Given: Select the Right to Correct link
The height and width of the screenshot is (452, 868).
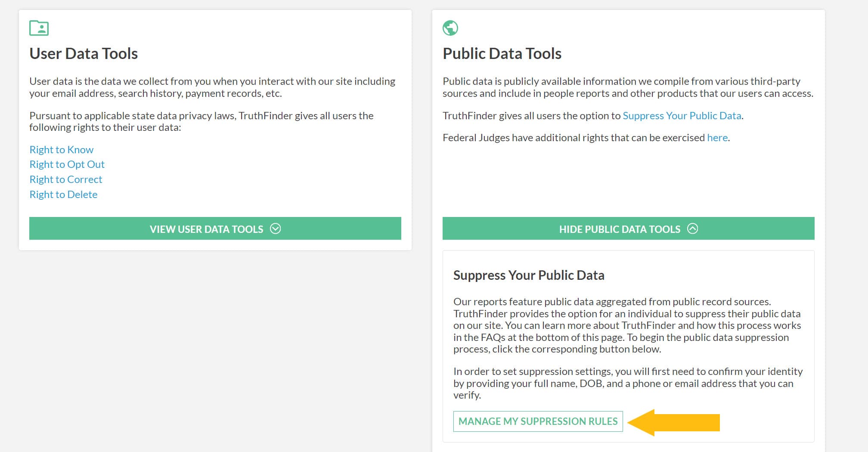Looking at the screenshot, I should [65, 180].
